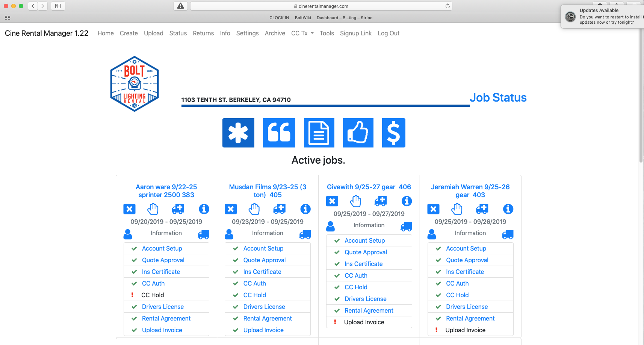Click the X icon on Aaron ware job

pyautogui.click(x=129, y=209)
